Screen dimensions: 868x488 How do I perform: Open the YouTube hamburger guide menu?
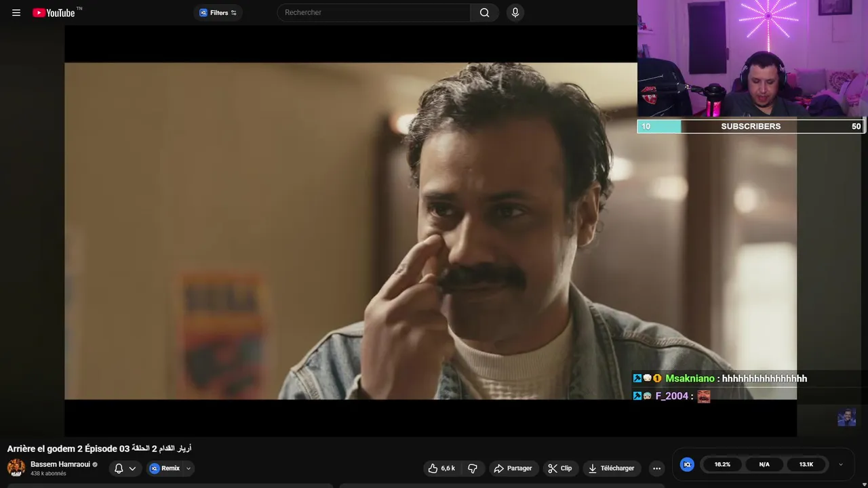16,12
